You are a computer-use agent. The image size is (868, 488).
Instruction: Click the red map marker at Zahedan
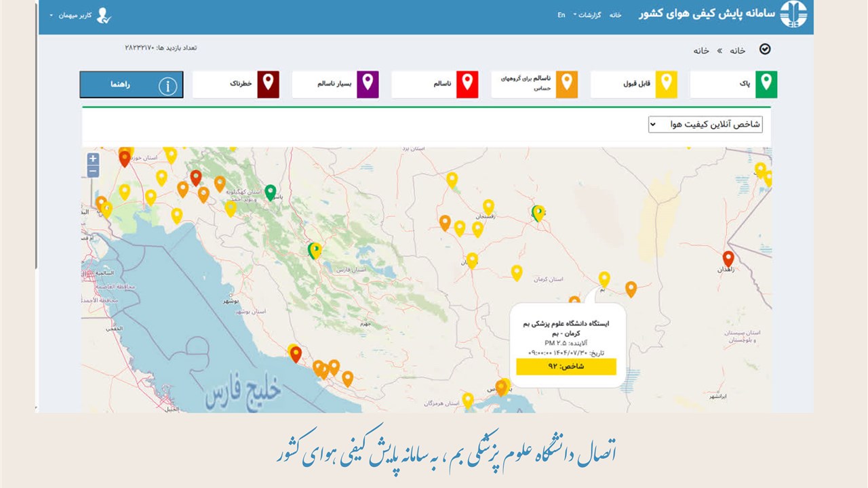click(x=728, y=258)
